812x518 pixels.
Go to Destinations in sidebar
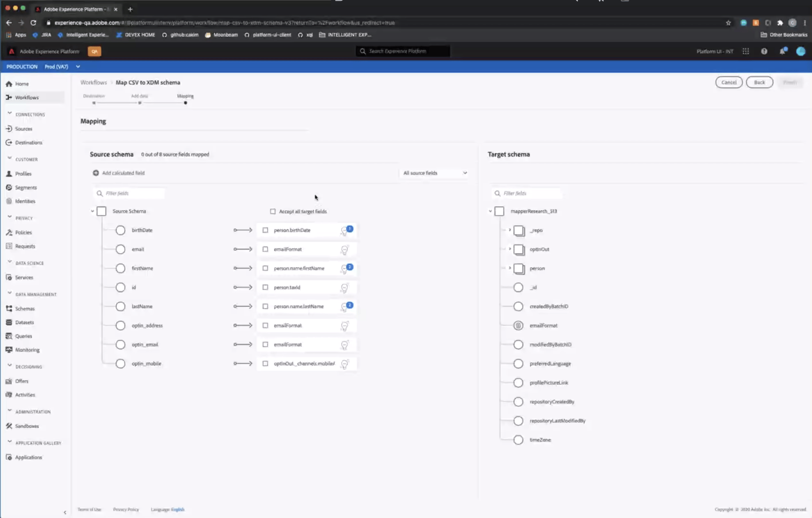pyautogui.click(x=28, y=143)
